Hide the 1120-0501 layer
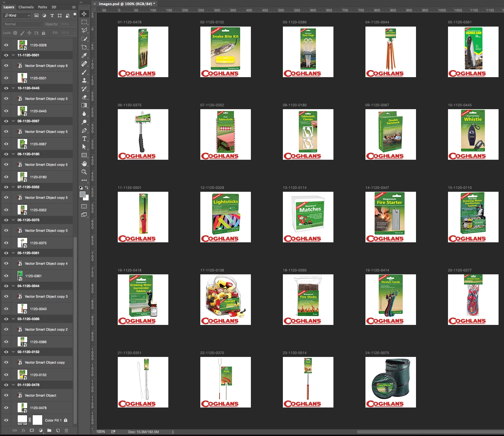Image resolution: width=504 pixels, height=436 pixels. [6, 78]
